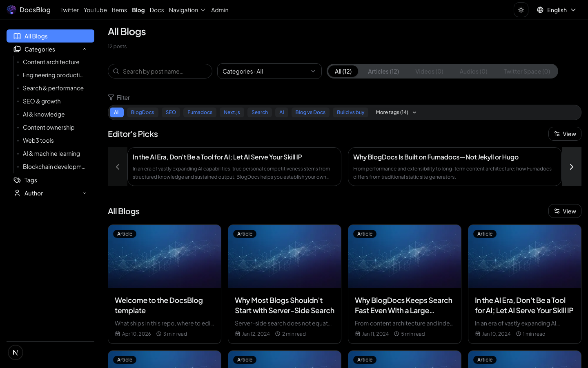Toggle the Blog vs Docs tag filter
This screenshot has height=368, width=588.
tap(310, 112)
